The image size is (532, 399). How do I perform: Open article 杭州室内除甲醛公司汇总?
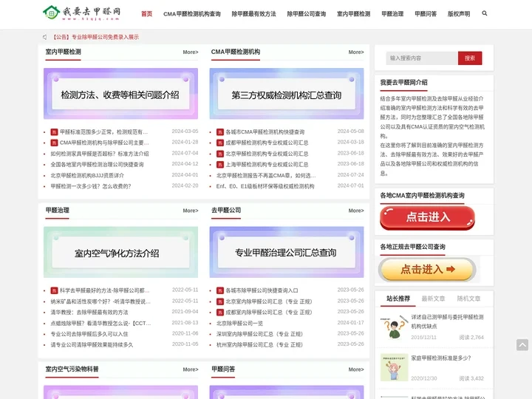pyautogui.click(x=259, y=345)
